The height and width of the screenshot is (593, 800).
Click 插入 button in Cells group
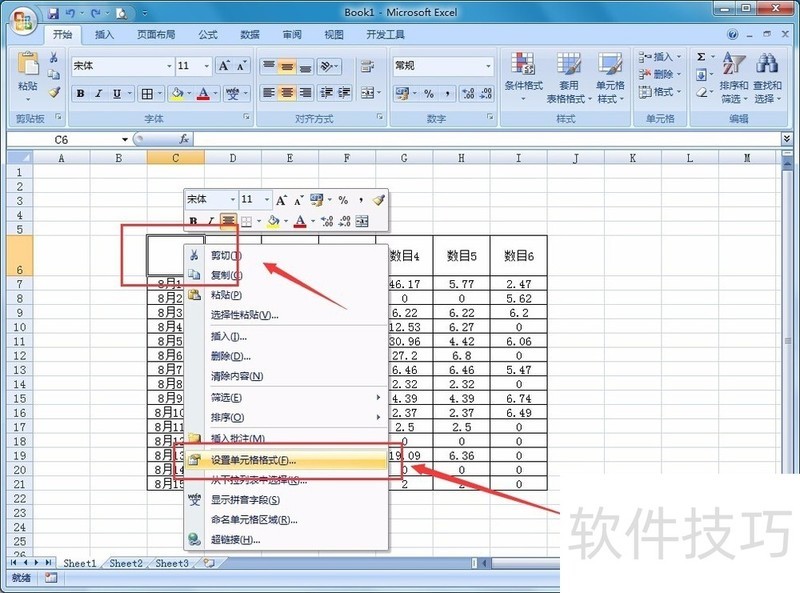point(660,57)
